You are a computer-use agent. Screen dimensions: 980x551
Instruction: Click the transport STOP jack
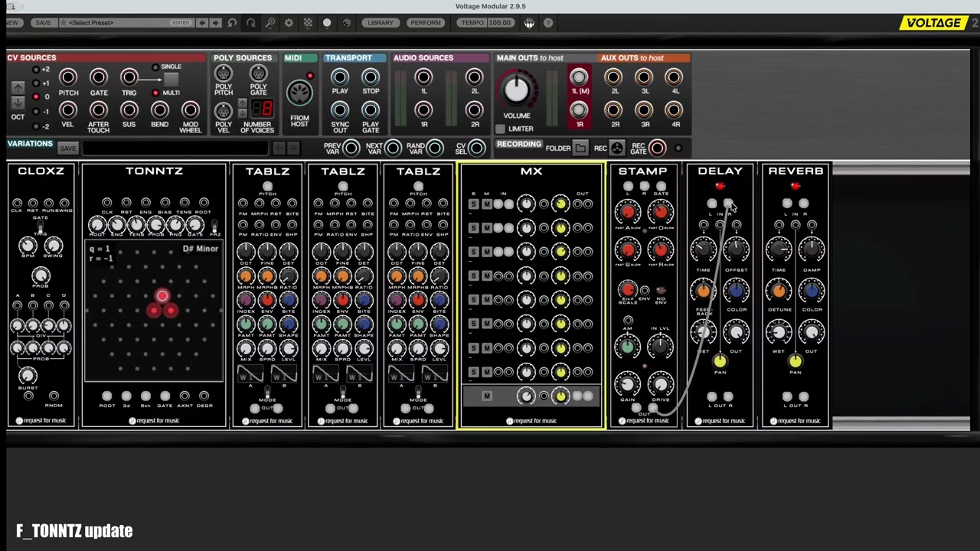tap(371, 77)
